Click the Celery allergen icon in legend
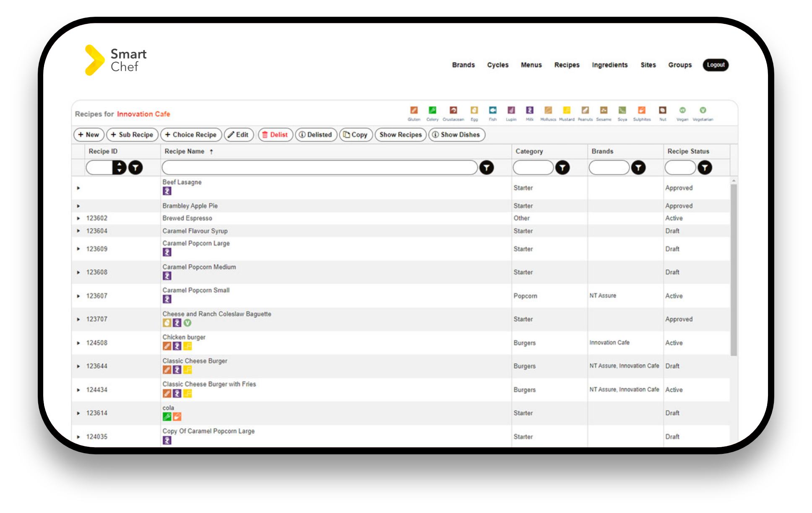This screenshot has width=812, height=513. coord(432,110)
